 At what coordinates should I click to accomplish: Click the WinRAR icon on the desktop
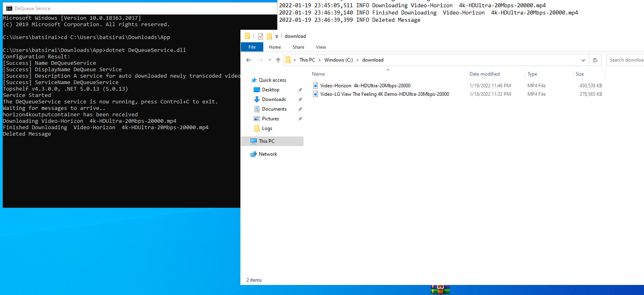(x=440, y=290)
